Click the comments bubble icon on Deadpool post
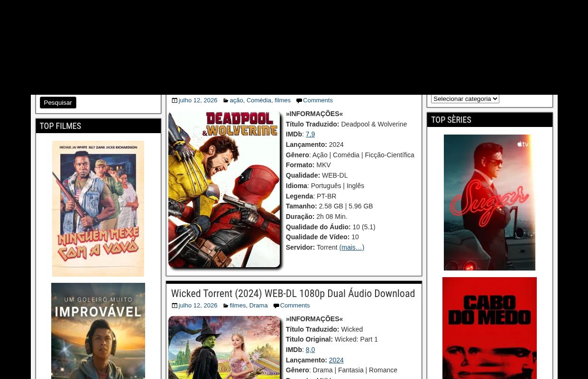This screenshot has width=588, height=379. [x=299, y=100]
